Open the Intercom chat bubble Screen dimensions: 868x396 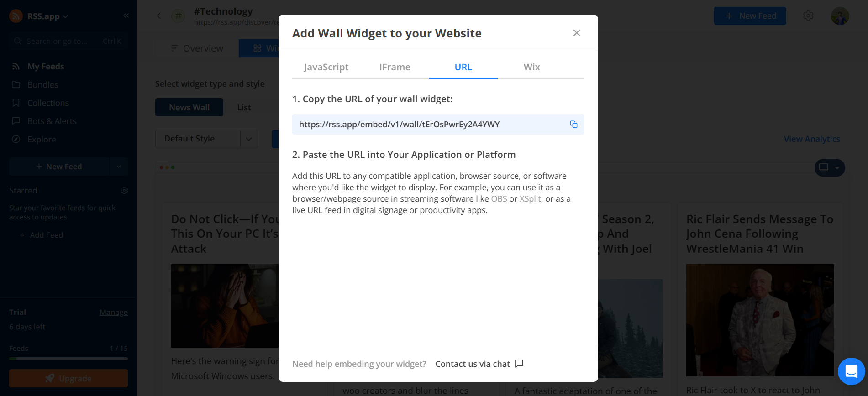[851, 371]
